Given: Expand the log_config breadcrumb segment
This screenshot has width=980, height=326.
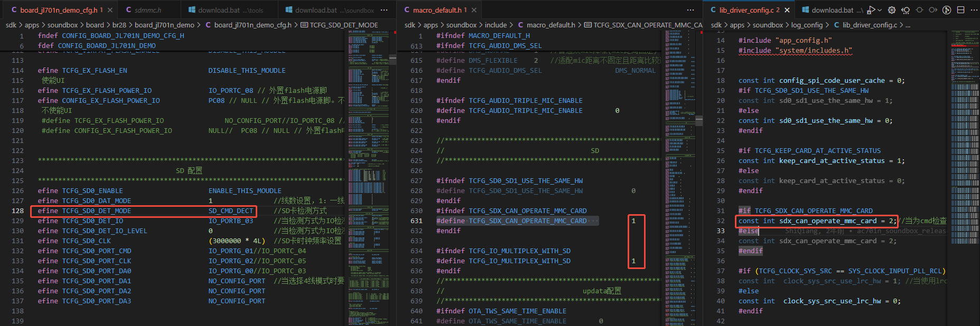Looking at the screenshot, I should coord(807,25).
